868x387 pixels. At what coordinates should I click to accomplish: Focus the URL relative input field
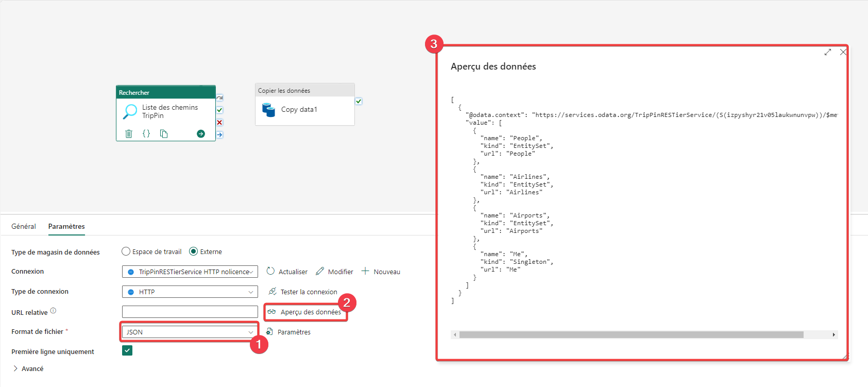[190, 312]
